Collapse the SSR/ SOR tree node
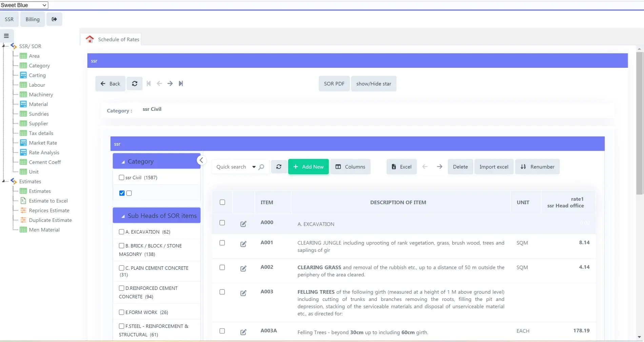 click(x=3, y=46)
